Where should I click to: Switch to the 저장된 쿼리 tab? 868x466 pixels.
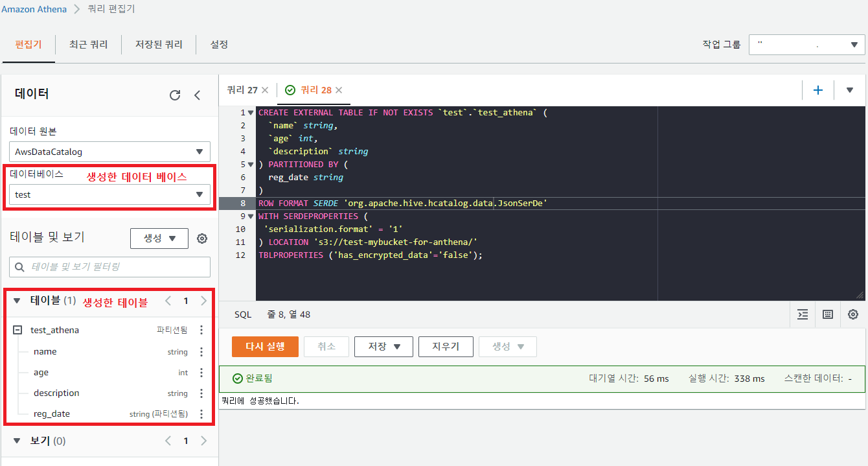pos(159,45)
